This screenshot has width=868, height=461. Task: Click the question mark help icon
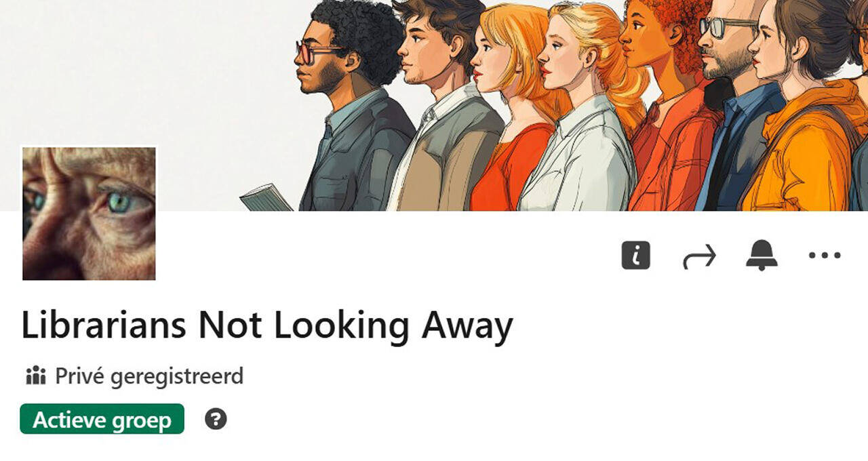click(216, 419)
